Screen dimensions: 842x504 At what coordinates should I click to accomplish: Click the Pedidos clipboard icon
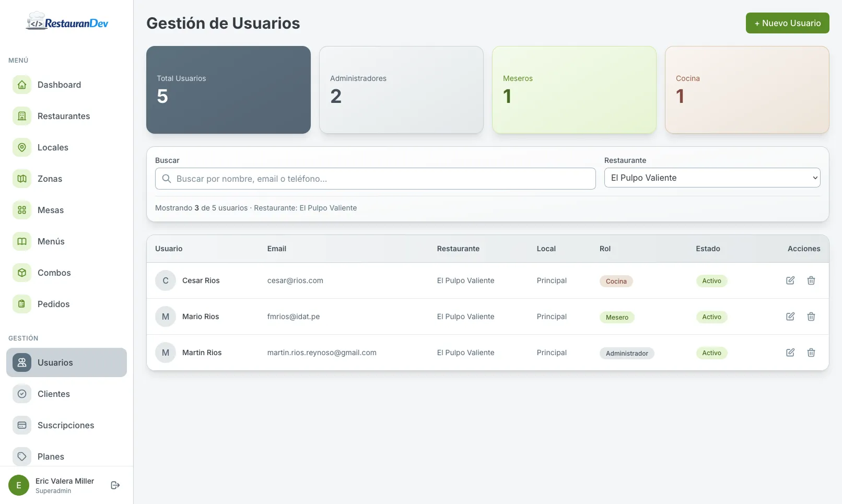pos(22,304)
